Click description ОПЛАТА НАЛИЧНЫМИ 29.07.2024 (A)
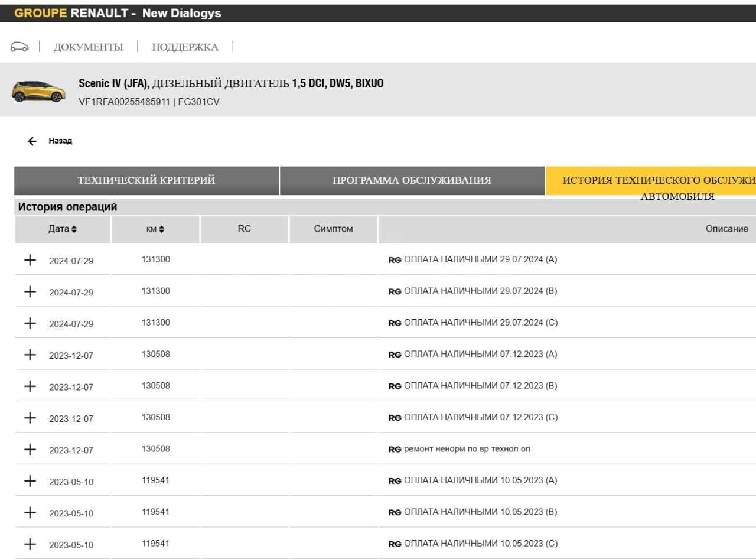The image size is (756, 559). [x=480, y=259]
